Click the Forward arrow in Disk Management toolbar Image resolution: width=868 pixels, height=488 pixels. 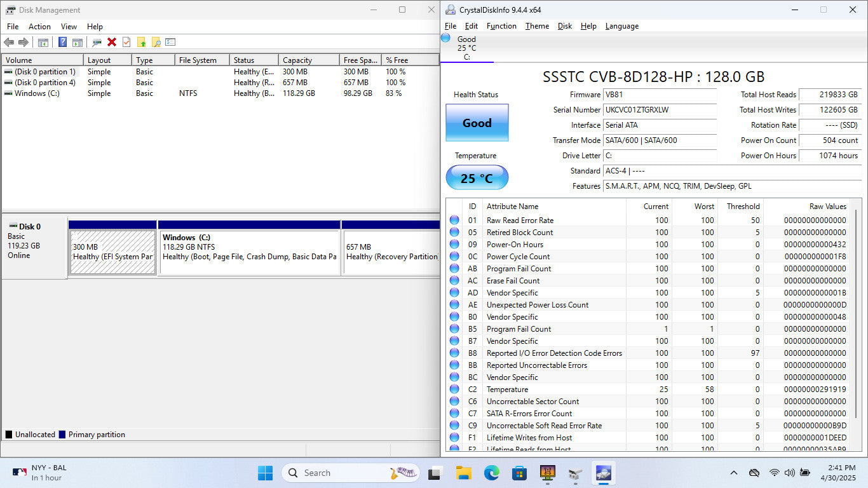[x=24, y=42]
